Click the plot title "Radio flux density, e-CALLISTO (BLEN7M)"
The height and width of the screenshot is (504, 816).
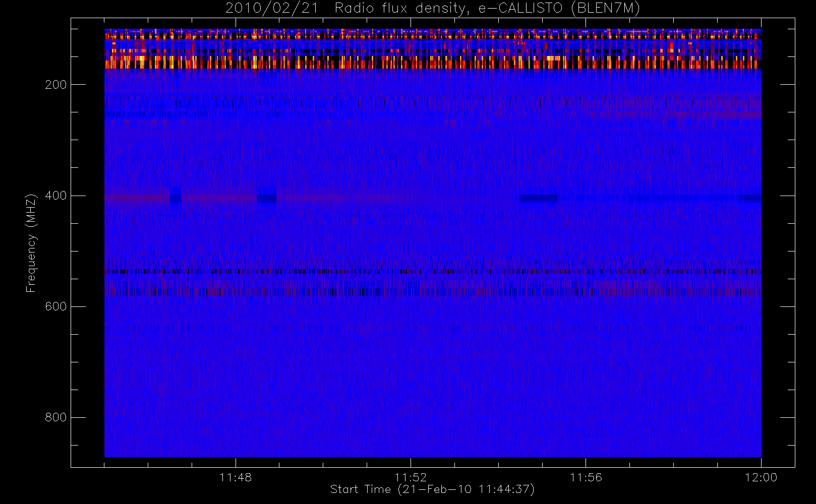[x=487, y=9]
